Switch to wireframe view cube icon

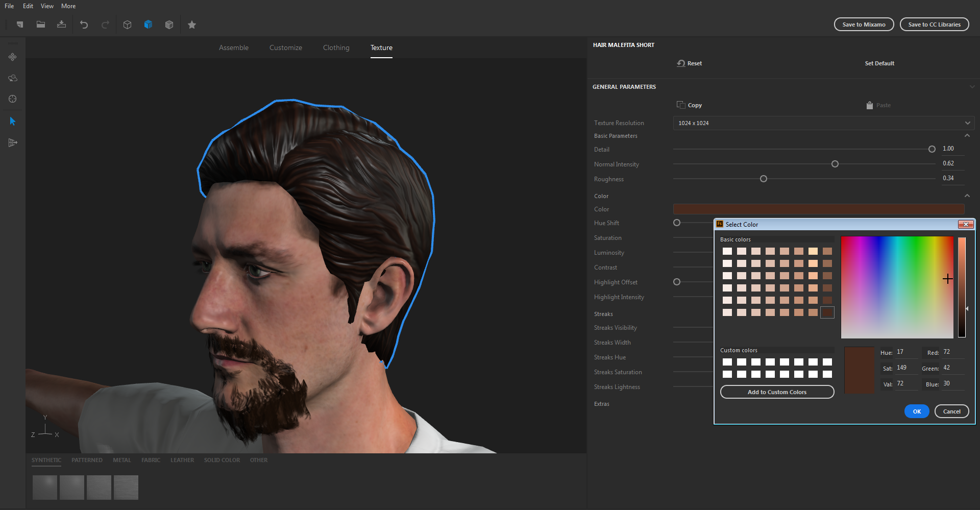(127, 25)
